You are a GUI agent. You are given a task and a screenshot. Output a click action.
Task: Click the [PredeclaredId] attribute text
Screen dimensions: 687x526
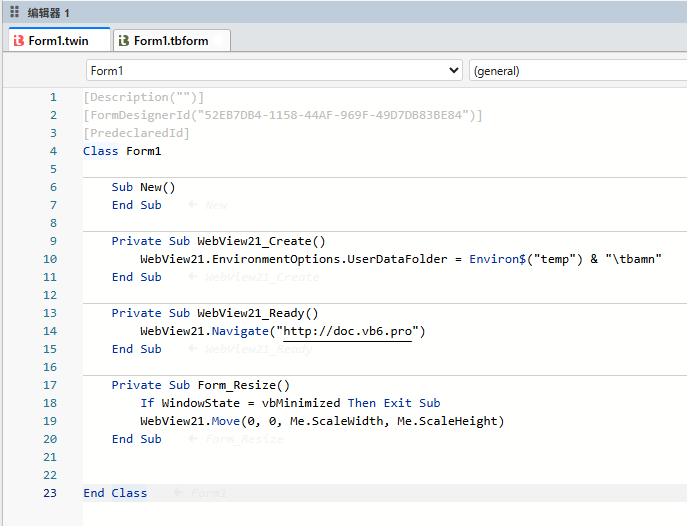click(136, 133)
